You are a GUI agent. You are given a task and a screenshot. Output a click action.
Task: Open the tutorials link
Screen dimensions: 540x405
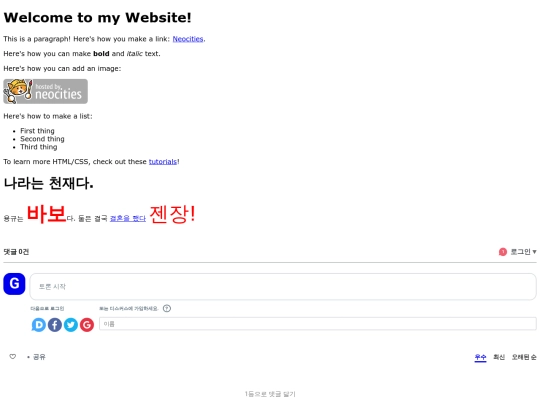tap(163, 162)
